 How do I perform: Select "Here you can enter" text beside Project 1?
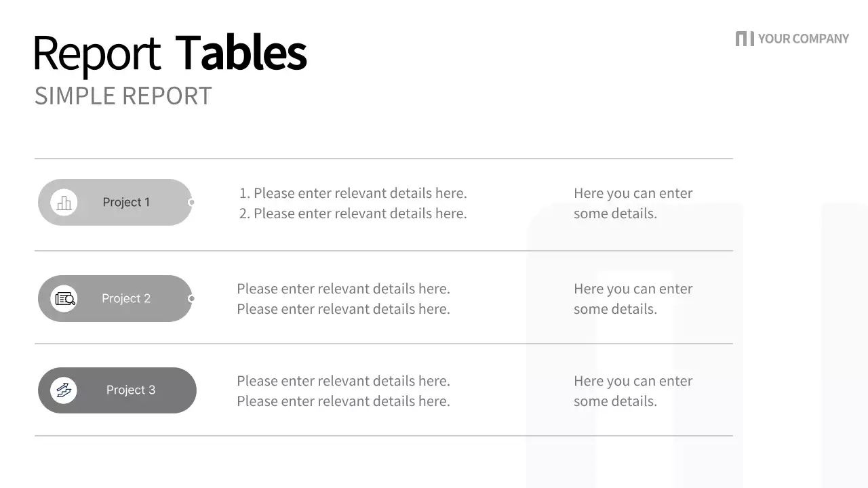tap(633, 193)
